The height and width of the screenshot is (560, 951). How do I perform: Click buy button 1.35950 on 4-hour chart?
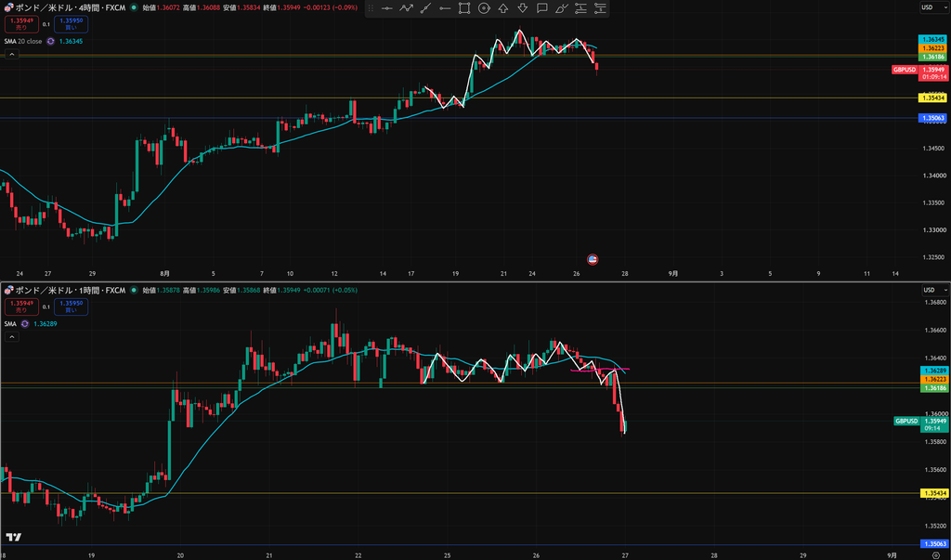[x=71, y=23]
